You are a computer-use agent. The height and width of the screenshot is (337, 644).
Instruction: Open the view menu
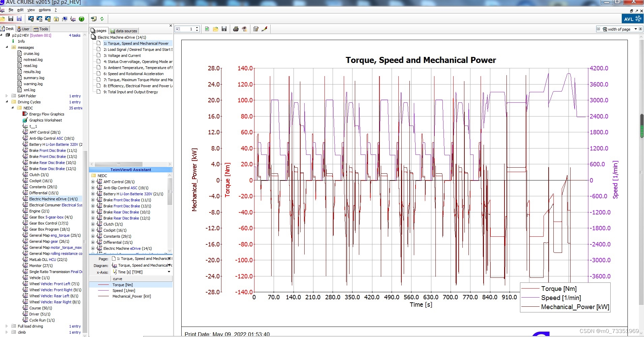tap(31, 10)
